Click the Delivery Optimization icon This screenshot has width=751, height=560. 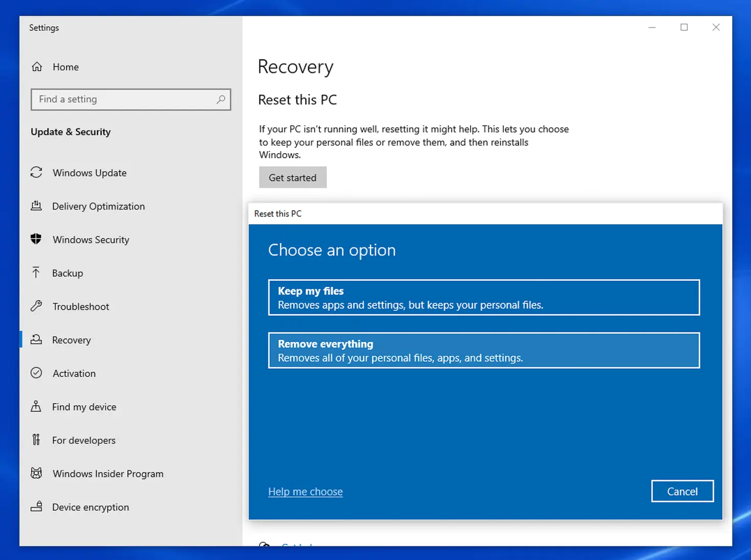36,206
